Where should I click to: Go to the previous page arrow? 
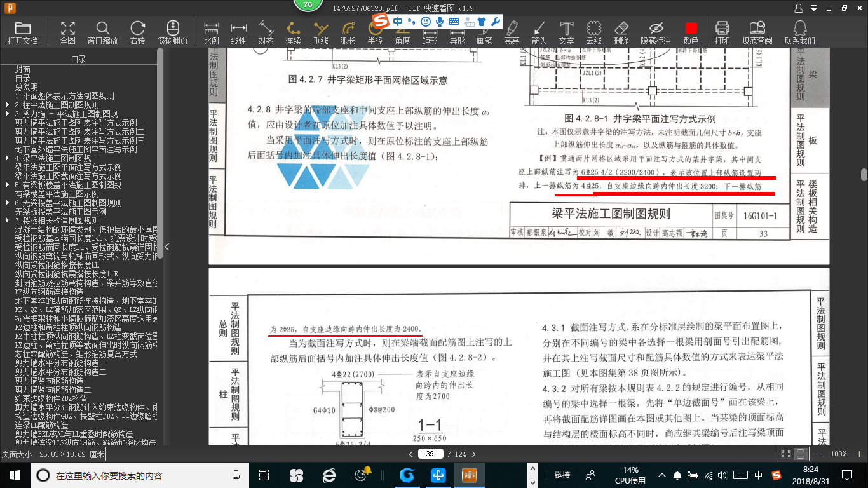click(x=410, y=454)
